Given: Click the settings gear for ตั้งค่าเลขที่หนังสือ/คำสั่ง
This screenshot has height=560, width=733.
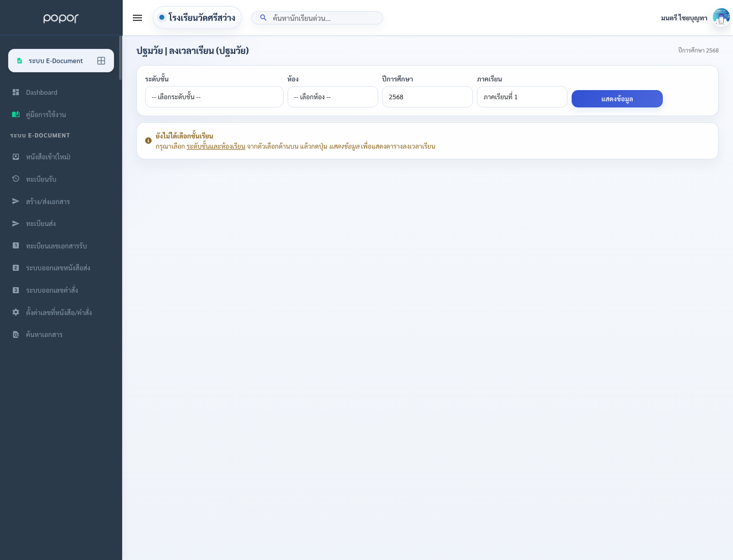Looking at the screenshot, I should pyautogui.click(x=16, y=312).
